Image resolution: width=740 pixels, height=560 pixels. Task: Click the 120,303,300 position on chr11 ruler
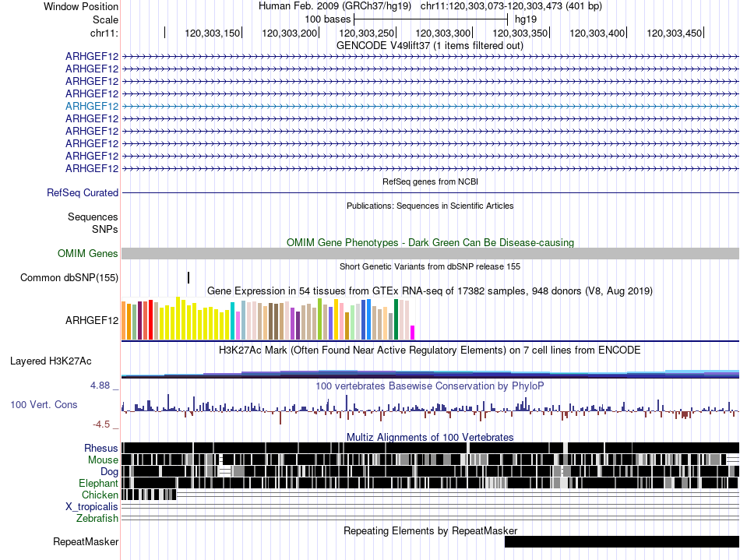click(x=444, y=33)
